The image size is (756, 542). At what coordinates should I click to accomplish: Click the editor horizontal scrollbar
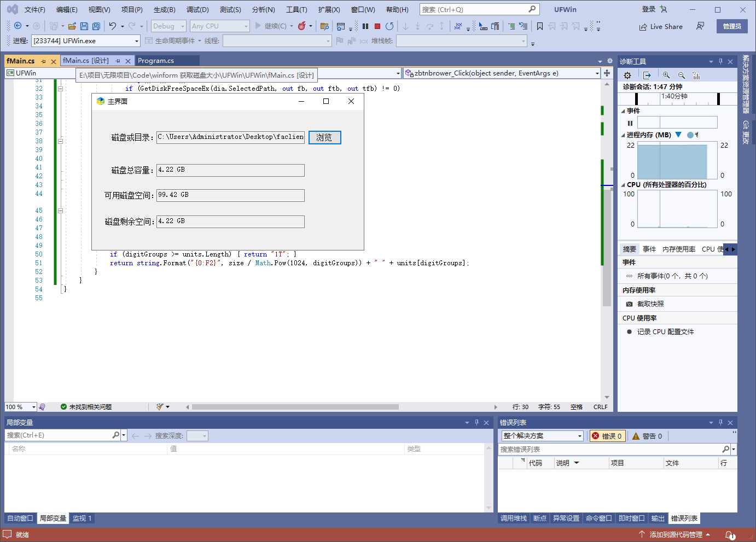tap(295, 407)
